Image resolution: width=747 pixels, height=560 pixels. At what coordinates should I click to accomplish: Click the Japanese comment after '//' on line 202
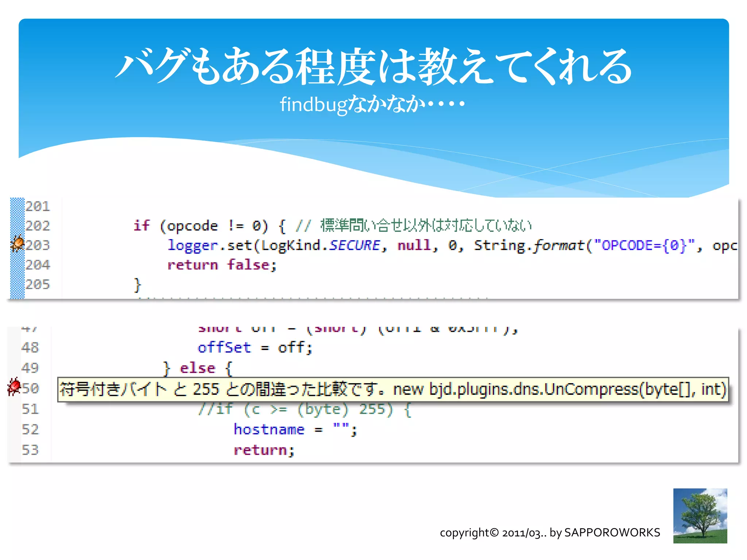tap(426, 226)
